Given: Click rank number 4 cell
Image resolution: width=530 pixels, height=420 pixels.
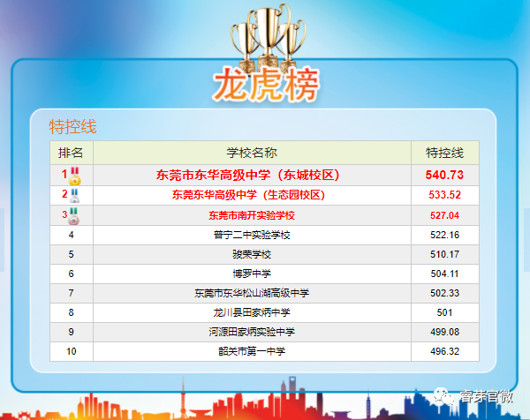Looking at the screenshot, I should click(72, 235).
